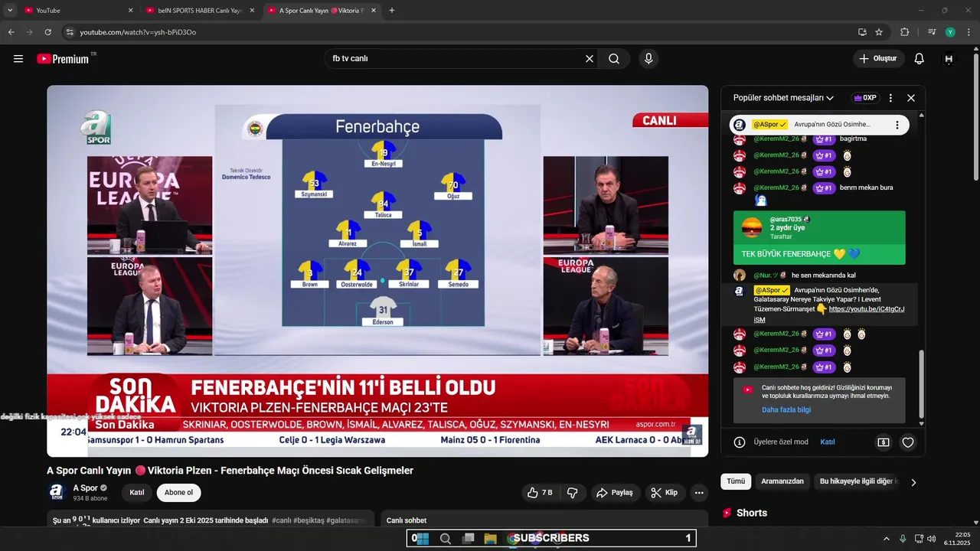
Task: Open Chrome media controls icon
Action: pos(932,32)
